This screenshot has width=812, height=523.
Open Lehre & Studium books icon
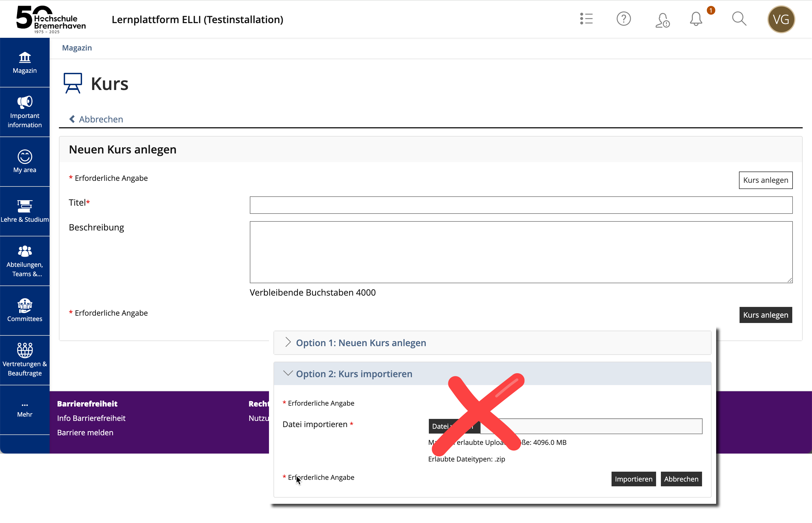[x=25, y=206]
